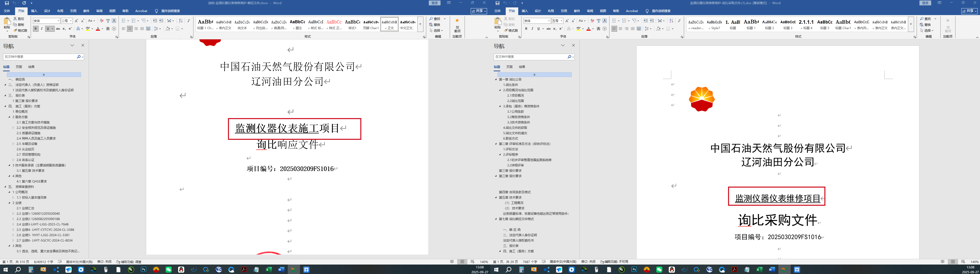This screenshot has height=274, width=980.
Task: Open font name dropdown in left Word window
Action: pos(58,21)
